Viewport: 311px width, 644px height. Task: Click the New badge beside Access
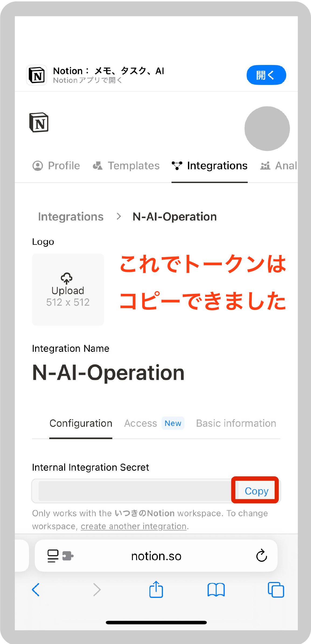point(173,423)
